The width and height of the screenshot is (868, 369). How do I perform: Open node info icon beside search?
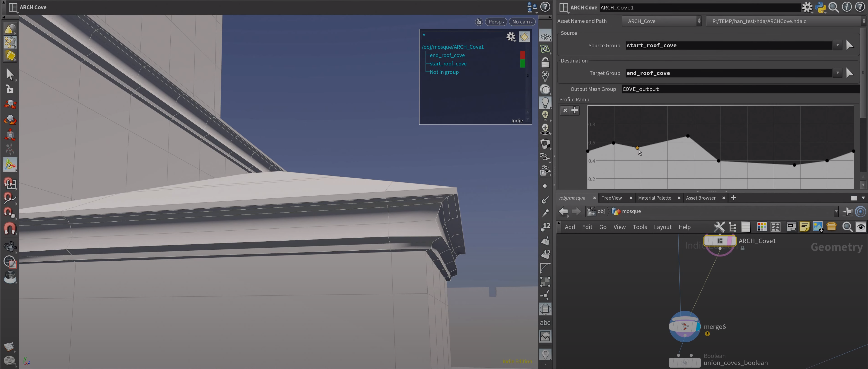pos(846,7)
